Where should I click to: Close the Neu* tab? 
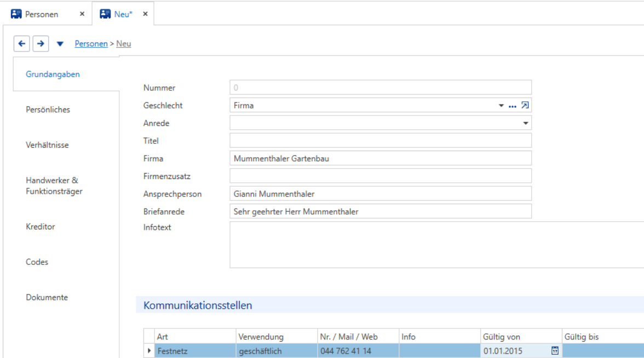tap(146, 14)
